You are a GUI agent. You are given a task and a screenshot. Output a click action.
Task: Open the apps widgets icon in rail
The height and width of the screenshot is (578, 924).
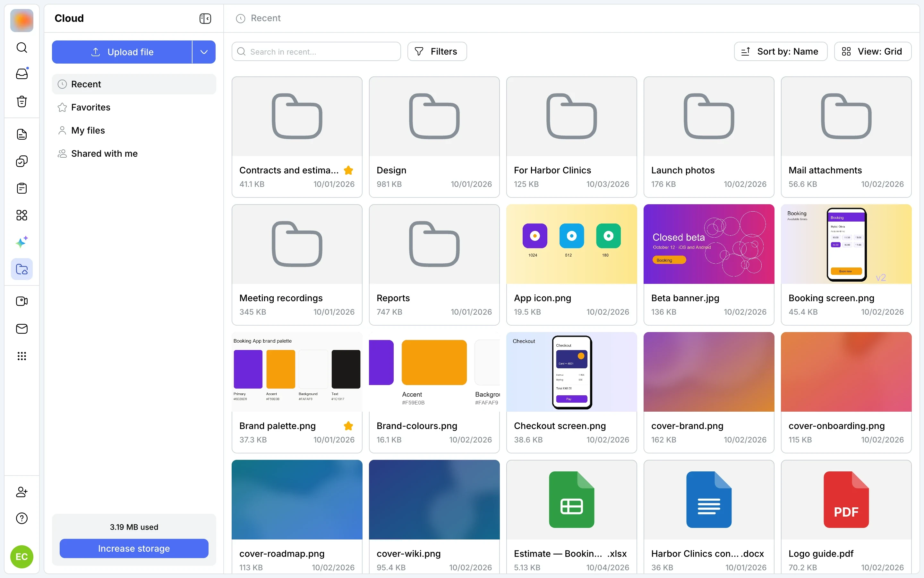22,215
